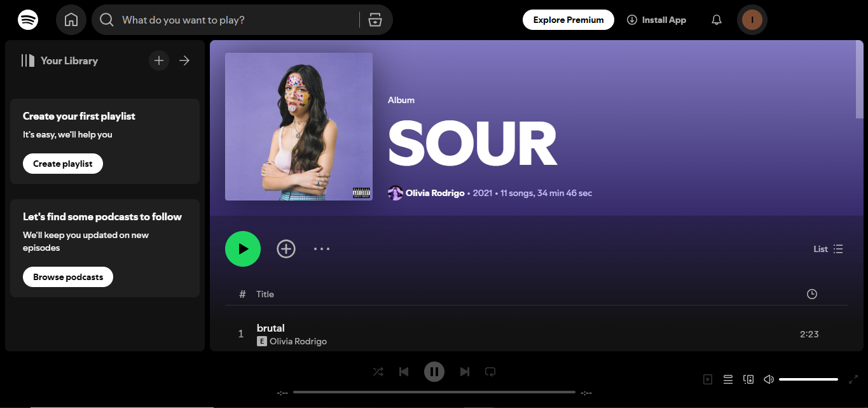Click the Spotify logo
The height and width of the screenshot is (408, 868).
[28, 19]
